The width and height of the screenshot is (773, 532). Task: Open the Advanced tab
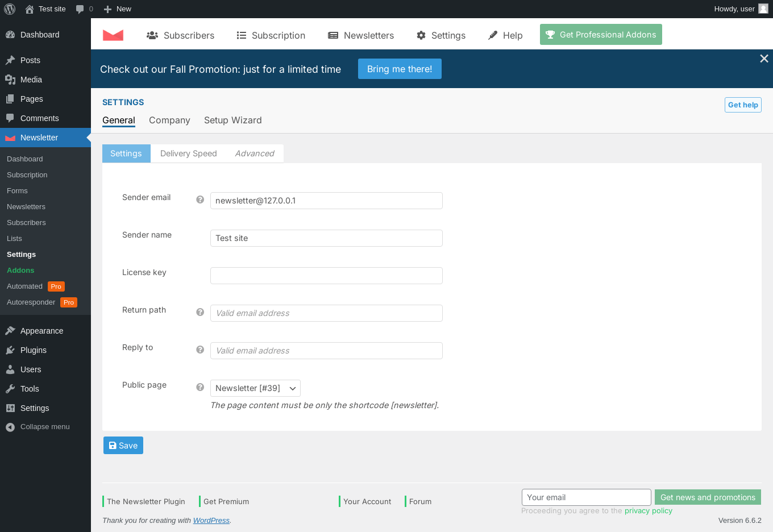tap(255, 153)
